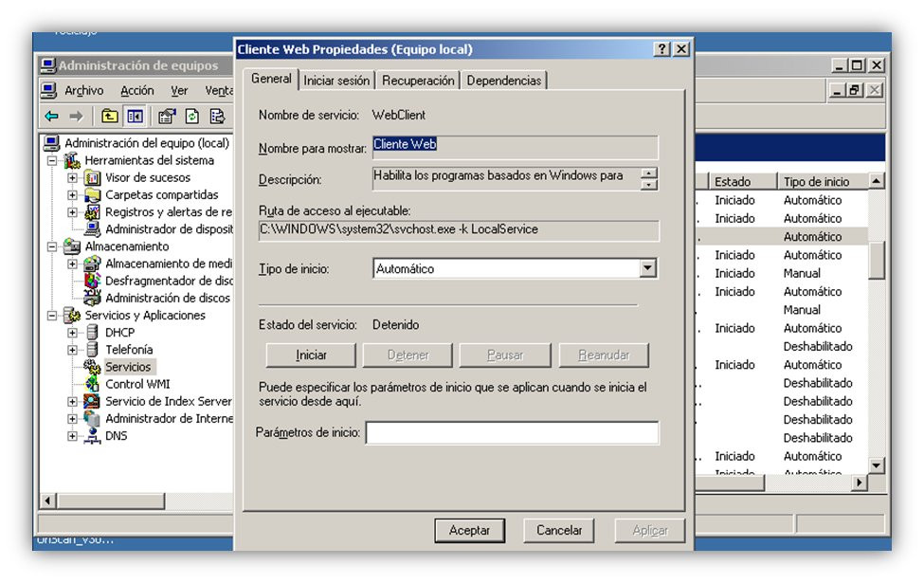Open the Tipo de inicio dropdown

[x=647, y=268]
